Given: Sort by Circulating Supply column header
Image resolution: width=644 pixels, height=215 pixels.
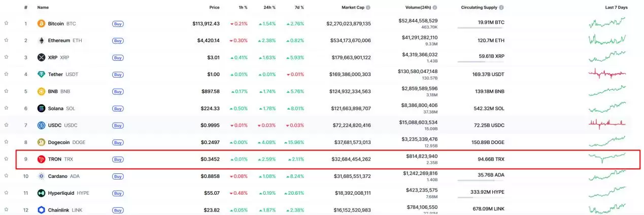Looking at the screenshot, I should (x=479, y=8).
